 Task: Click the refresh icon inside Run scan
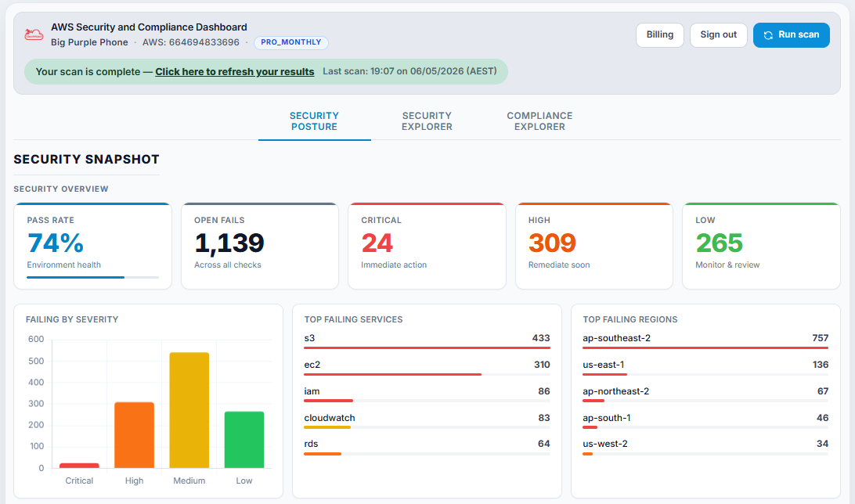pyautogui.click(x=768, y=35)
